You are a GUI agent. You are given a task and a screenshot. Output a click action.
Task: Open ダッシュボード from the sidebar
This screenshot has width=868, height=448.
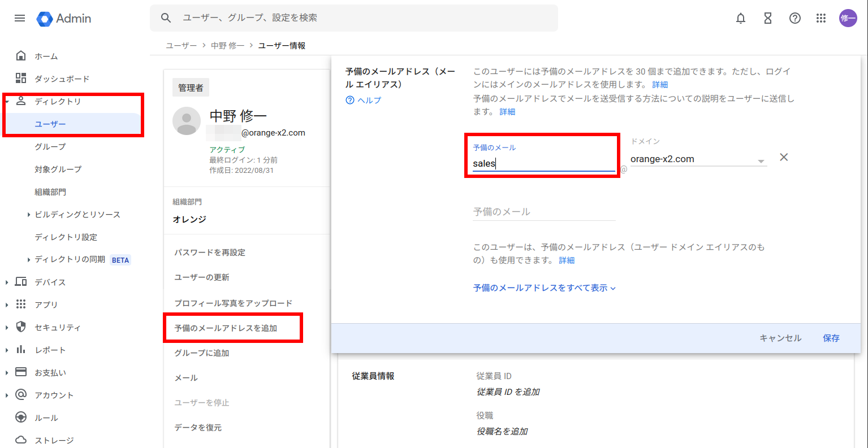coord(62,79)
